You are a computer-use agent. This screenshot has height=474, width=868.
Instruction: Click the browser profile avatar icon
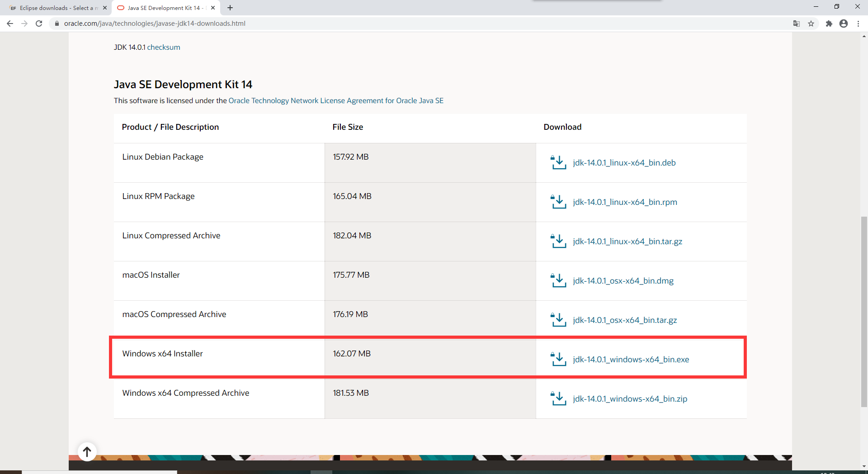[x=844, y=23]
